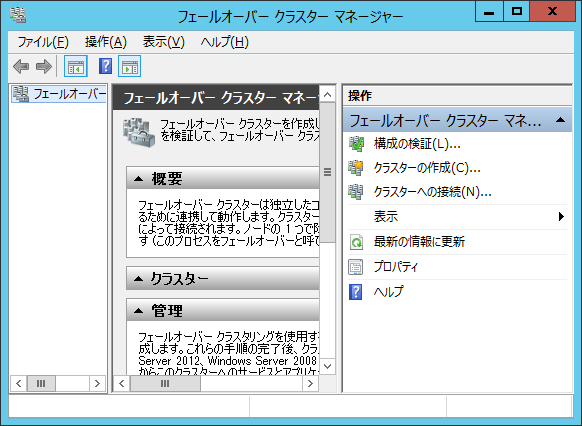The height and width of the screenshot is (426, 582).
Task: Click the Forward arrow toolbar icon
Action: point(44,66)
